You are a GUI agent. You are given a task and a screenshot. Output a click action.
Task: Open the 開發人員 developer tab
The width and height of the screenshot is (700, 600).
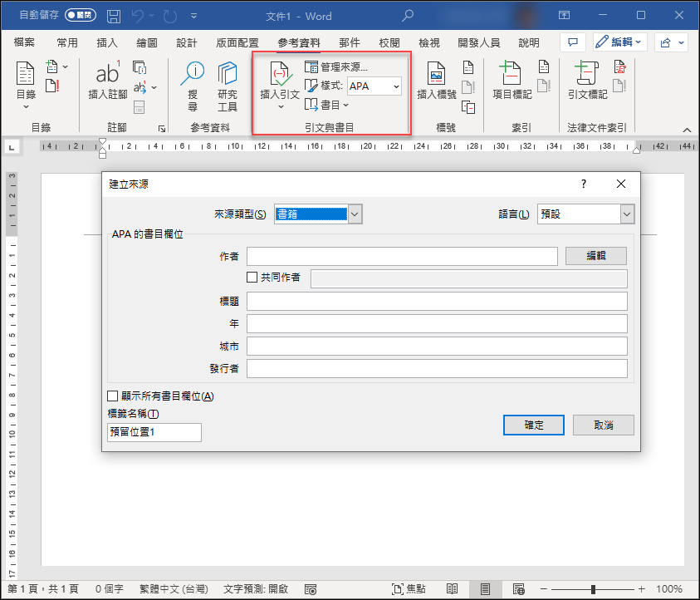(478, 42)
